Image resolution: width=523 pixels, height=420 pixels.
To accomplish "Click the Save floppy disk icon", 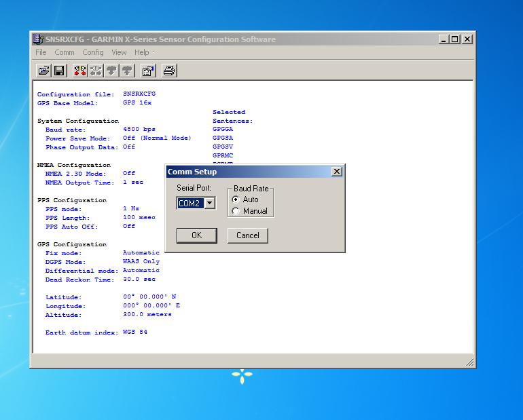I will (x=60, y=71).
